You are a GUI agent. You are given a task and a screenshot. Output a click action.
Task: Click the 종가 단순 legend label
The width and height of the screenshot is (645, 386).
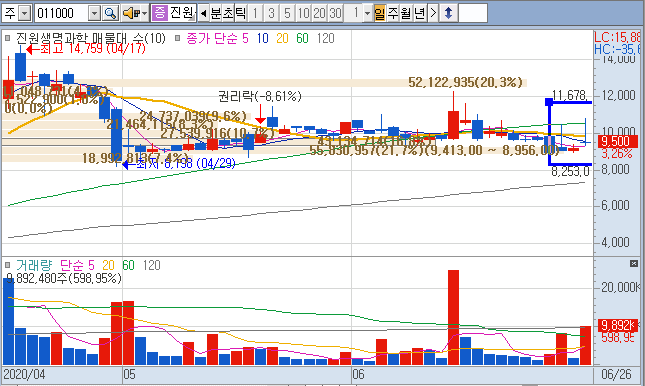[212, 38]
